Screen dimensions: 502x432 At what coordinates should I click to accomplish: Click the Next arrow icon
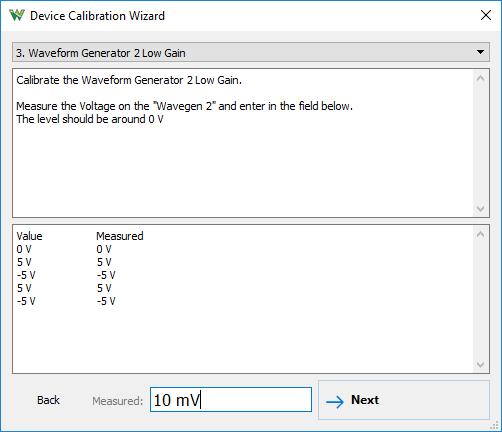tap(335, 402)
